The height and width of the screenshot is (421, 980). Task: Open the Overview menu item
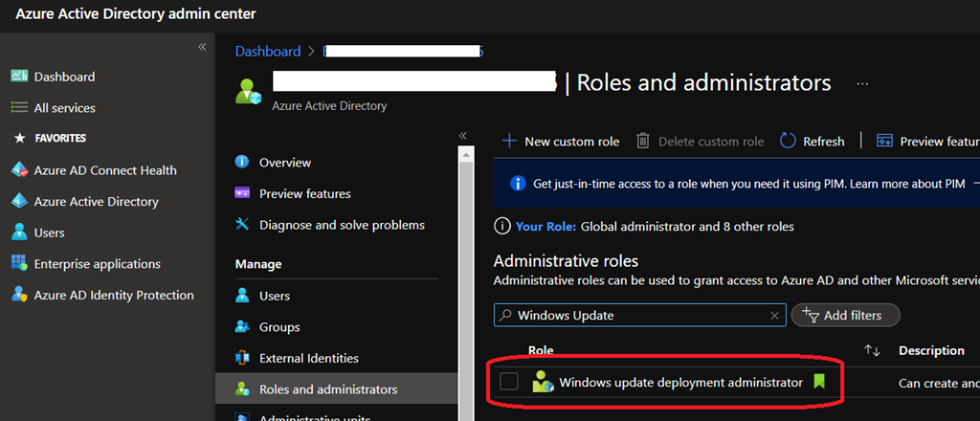(x=284, y=163)
